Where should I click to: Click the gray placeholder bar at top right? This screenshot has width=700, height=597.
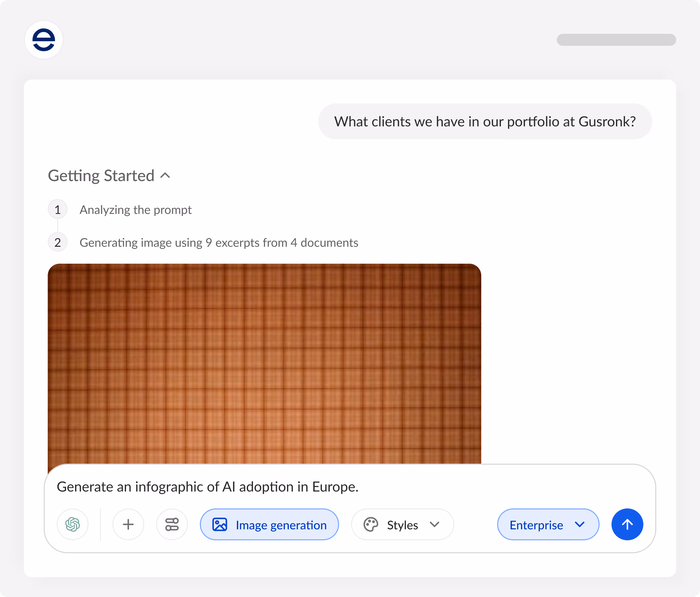click(616, 40)
